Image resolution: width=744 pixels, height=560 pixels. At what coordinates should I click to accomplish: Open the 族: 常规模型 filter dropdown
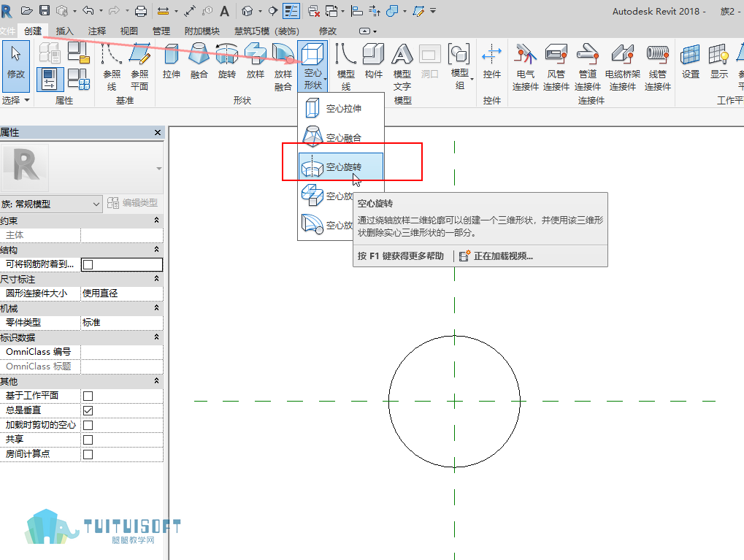click(x=51, y=204)
